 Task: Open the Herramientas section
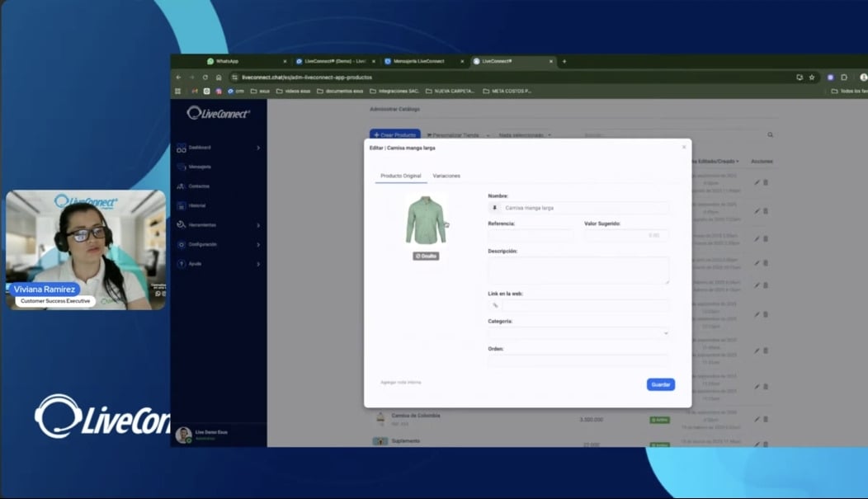click(x=203, y=224)
